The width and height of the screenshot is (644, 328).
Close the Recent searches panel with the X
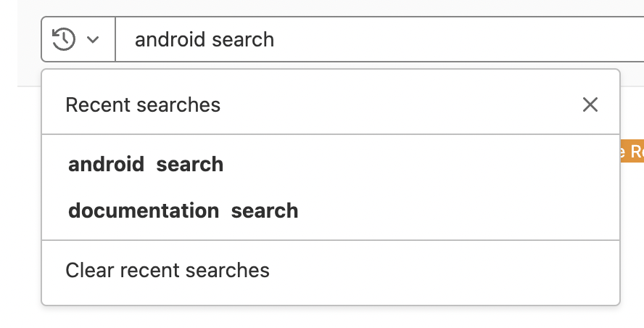click(x=590, y=104)
